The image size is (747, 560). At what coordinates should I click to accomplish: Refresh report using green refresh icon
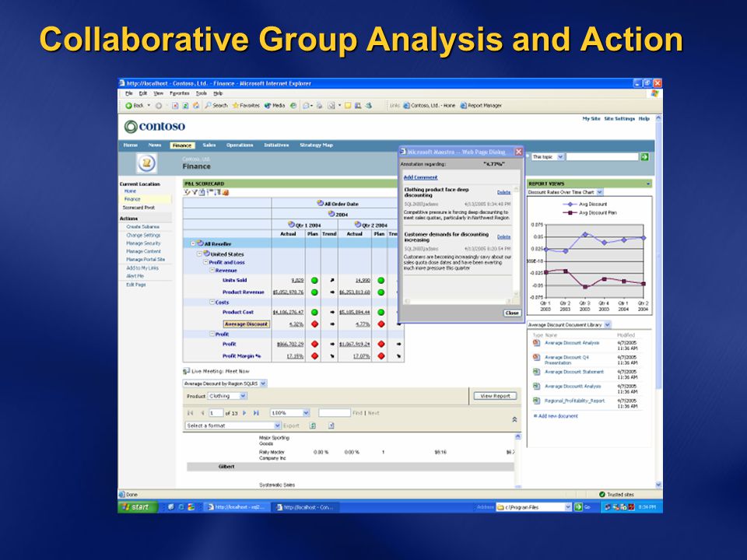click(x=313, y=425)
